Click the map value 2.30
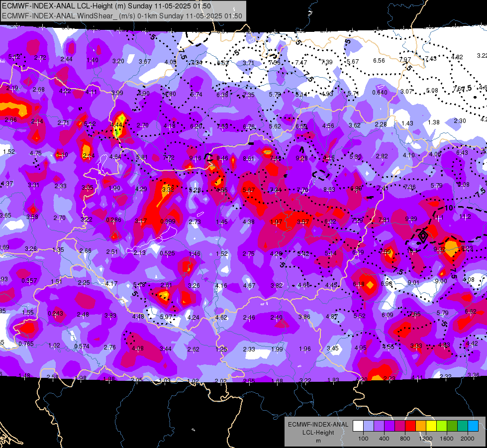The image size is (487, 448). (x=460, y=121)
